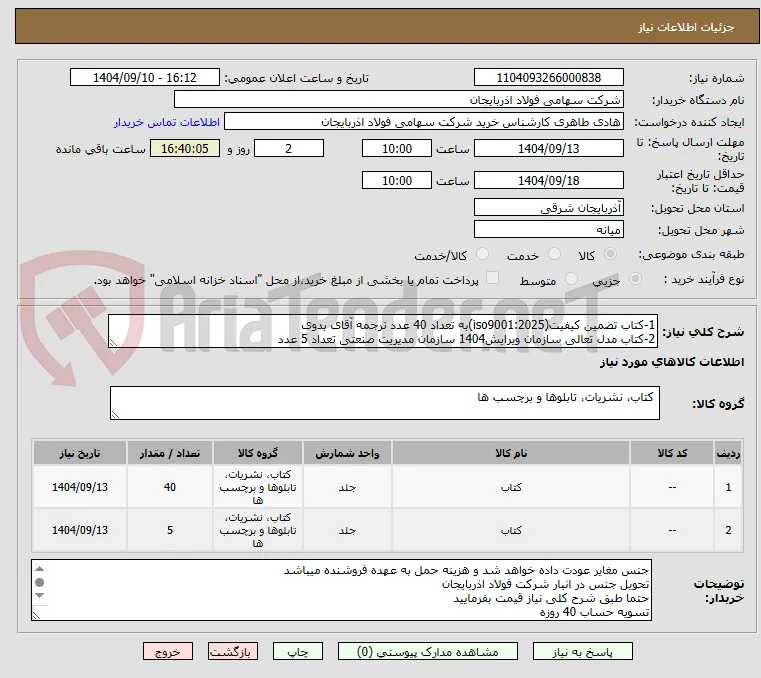This screenshot has height=678, width=761.
Task: Toggle the اسناد خزانه اسلامی payment checkbox
Action: pos(492,278)
